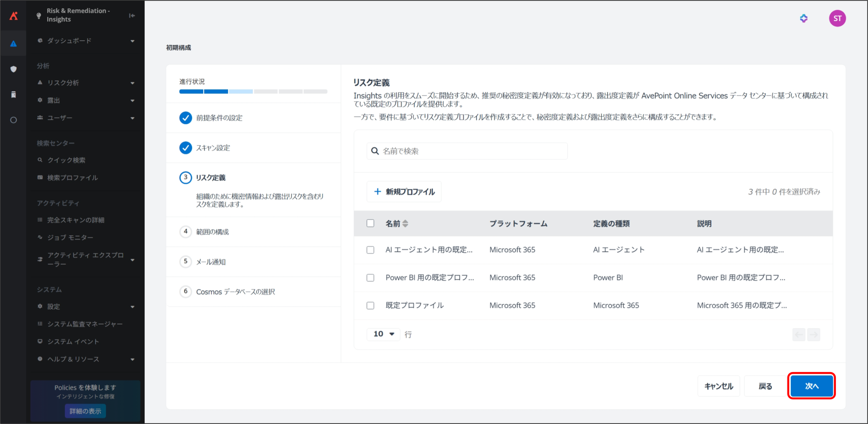Check the Power BI 用の既定プロファイル checkbox

point(370,278)
